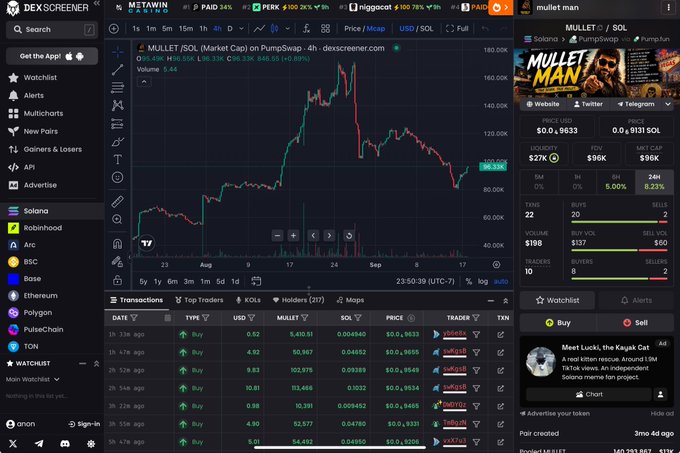Switch to the Maps tab

(x=350, y=300)
